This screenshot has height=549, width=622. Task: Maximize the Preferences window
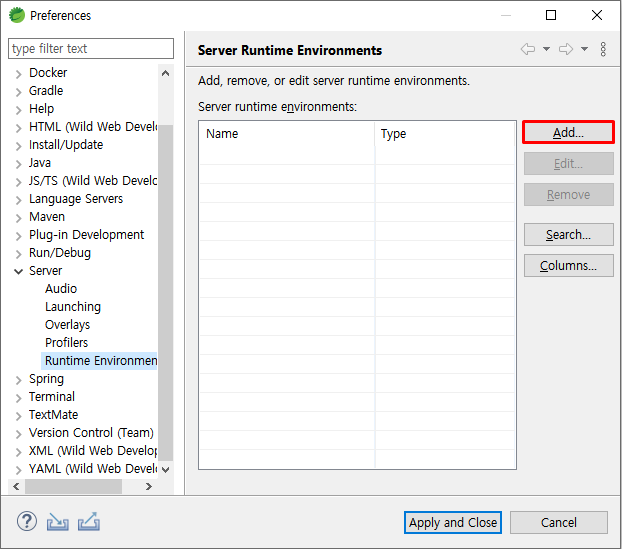pos(551,15)
